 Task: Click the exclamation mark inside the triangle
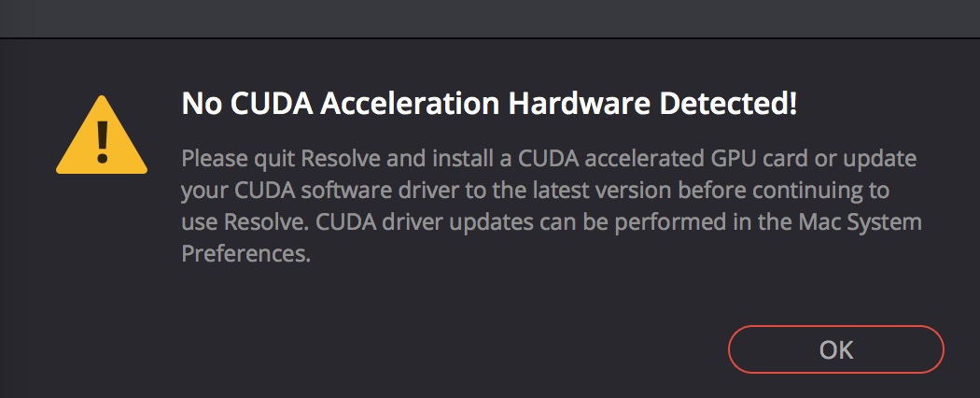(102, 142)
